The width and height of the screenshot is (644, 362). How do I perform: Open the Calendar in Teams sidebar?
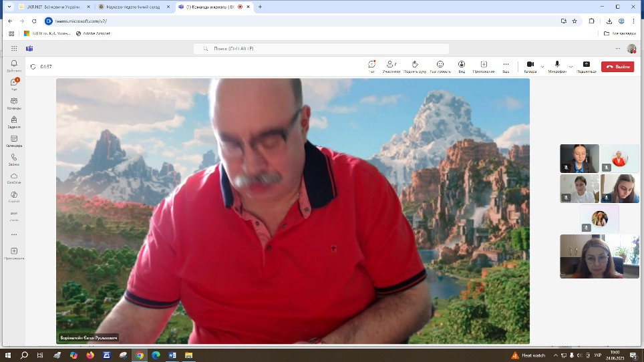click(14, 140)
